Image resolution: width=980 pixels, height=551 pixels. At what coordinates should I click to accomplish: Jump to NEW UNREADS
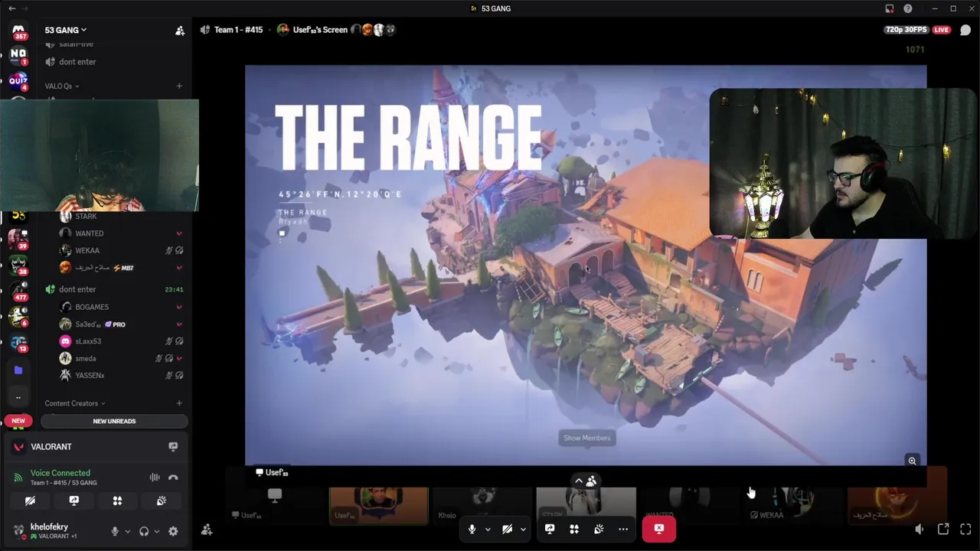[x=114, y=421]
